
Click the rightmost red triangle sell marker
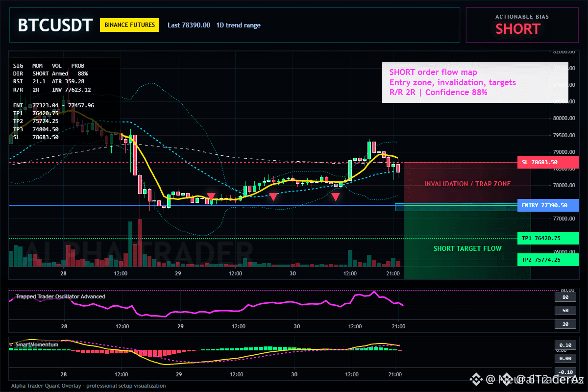pos(336,197)
